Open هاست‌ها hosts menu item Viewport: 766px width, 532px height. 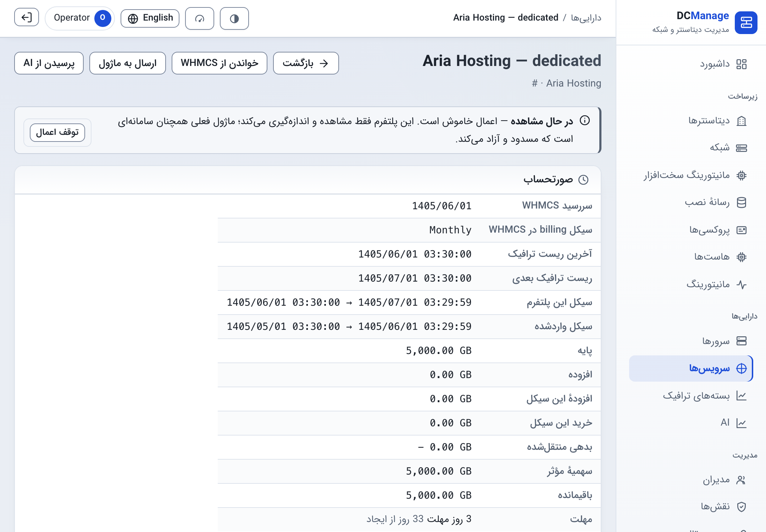(691, 256)
